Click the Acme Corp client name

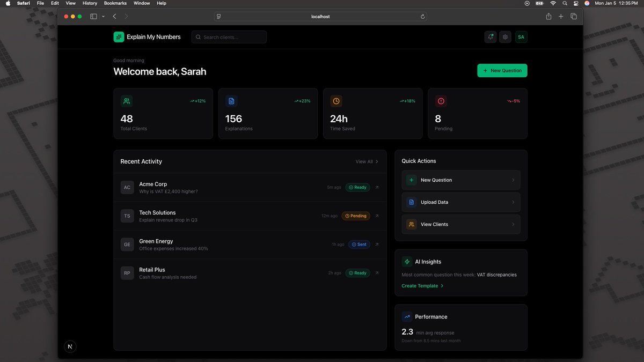(x=153, y=184)
